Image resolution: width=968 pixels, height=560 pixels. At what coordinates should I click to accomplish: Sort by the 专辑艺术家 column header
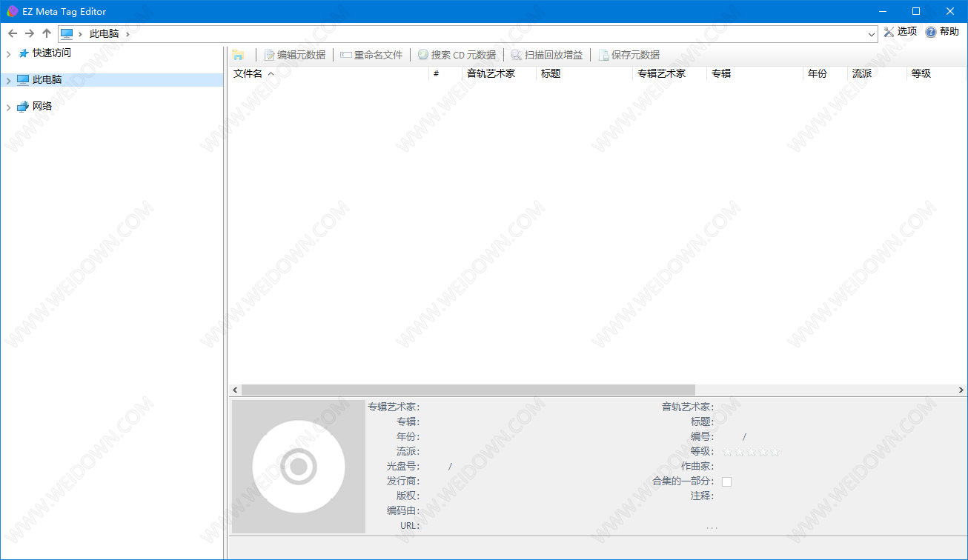click(x=669, y=74)
